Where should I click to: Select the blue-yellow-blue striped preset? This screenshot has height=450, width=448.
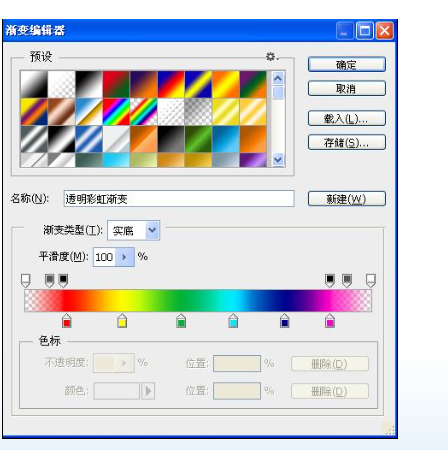(198, 84)
